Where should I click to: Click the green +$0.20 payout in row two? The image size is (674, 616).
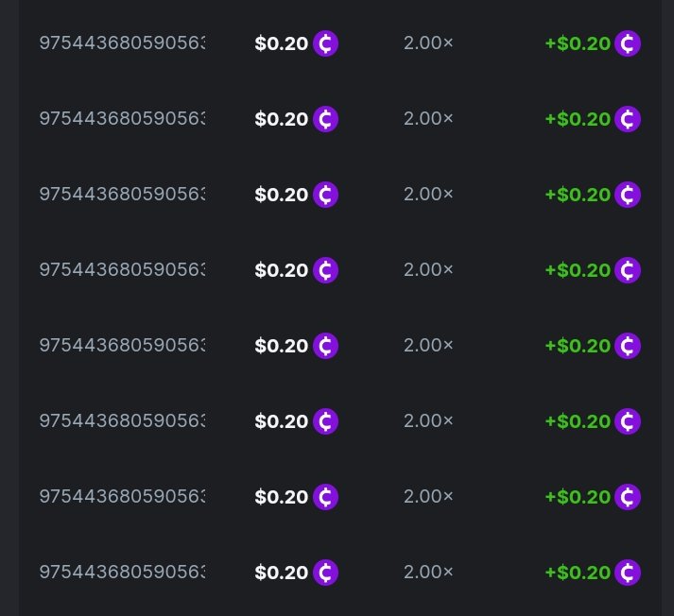pos(578,119)
